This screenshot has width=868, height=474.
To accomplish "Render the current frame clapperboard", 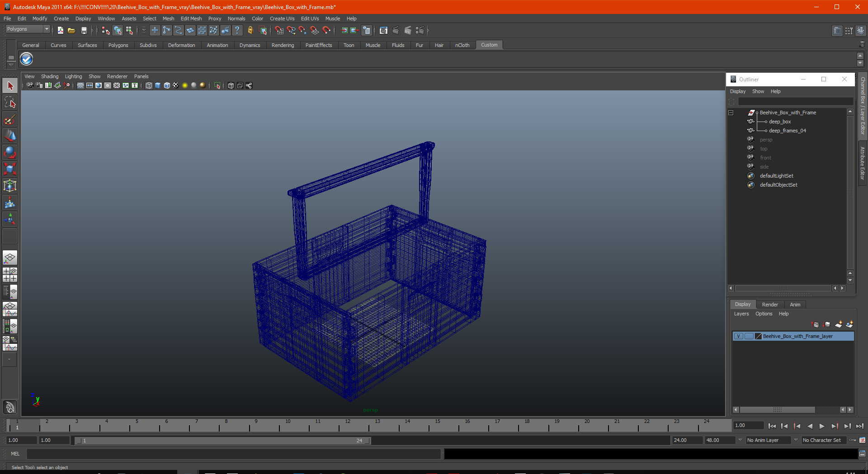I will point(396,30).
